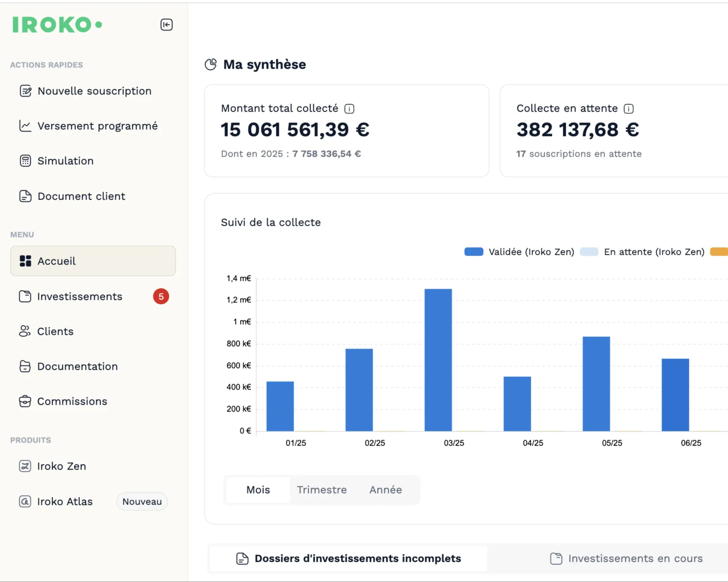The height and width of the screenshot is (582, 728).
Task: Show info for Collecte en attente
Action: [629, 109]
